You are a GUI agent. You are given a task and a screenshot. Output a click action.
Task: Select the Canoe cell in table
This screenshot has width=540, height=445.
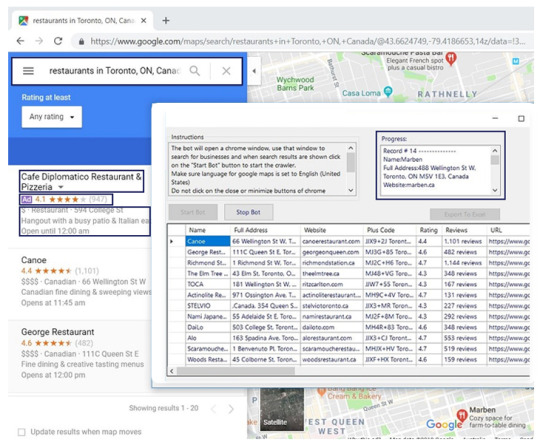point(208,241)
